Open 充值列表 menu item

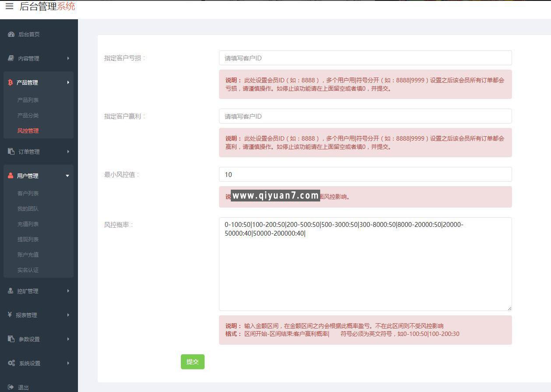click(x=28, y=224)
